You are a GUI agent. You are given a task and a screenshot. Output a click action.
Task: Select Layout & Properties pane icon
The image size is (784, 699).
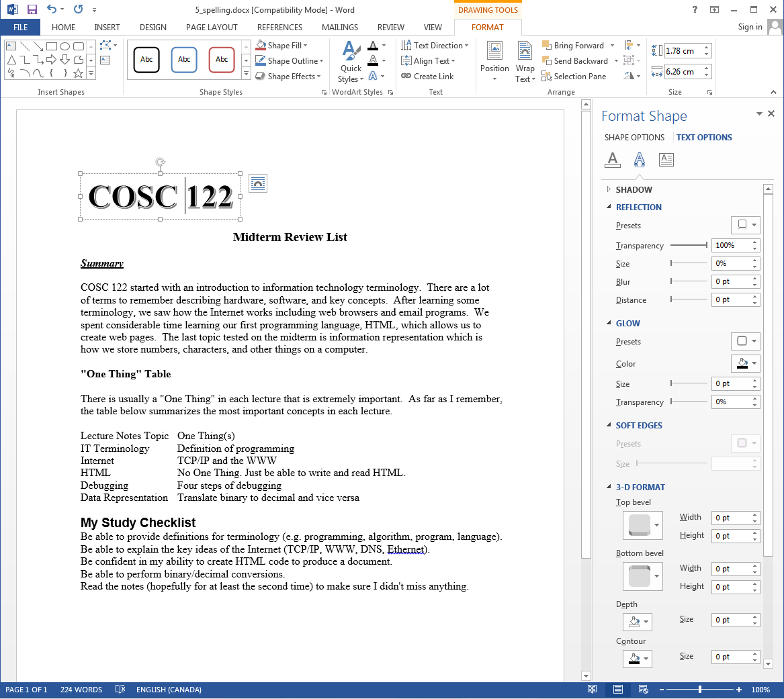[x=666, y=159]
